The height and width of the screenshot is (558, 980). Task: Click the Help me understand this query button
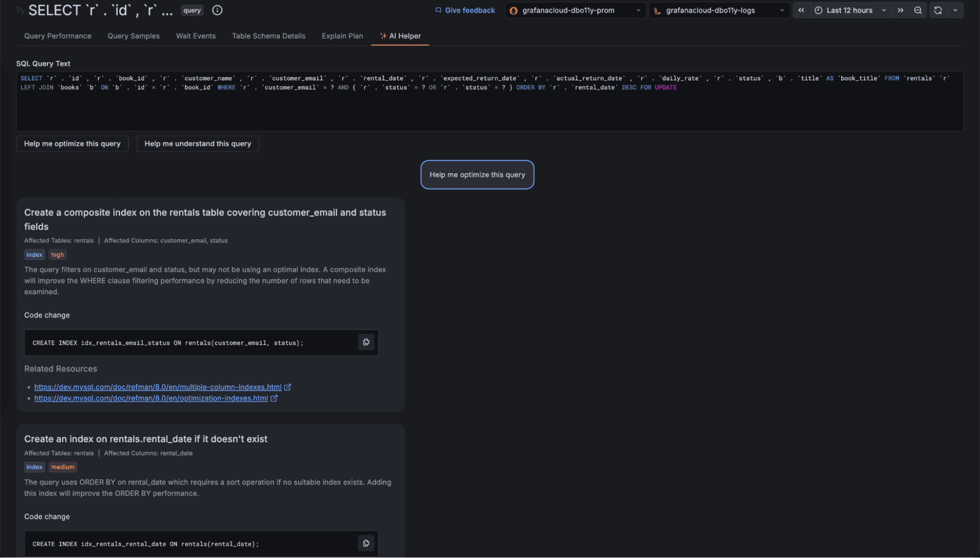(x=197, y=143)
